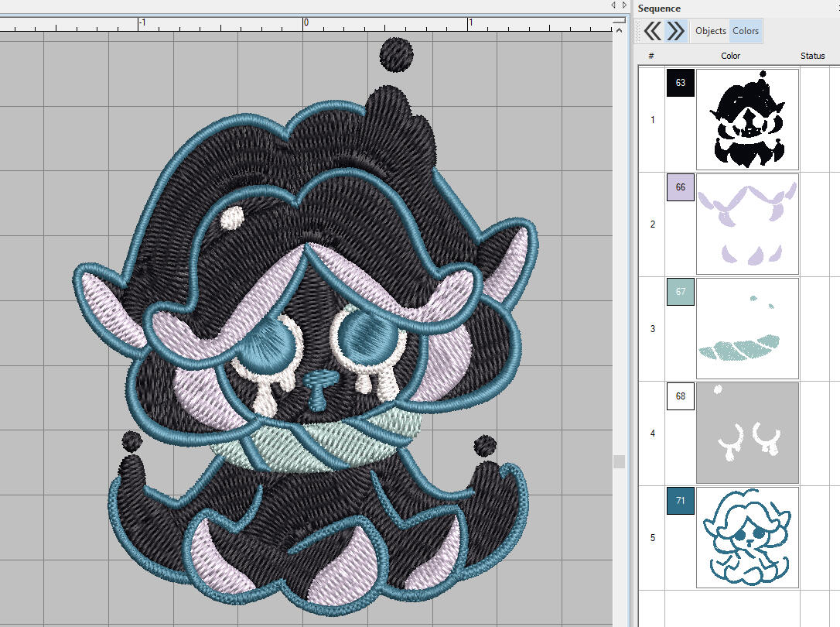The height and width of the screenshot is (627, 840).
Task: Switch to the Objects view
Action: (x=710, y=31)
